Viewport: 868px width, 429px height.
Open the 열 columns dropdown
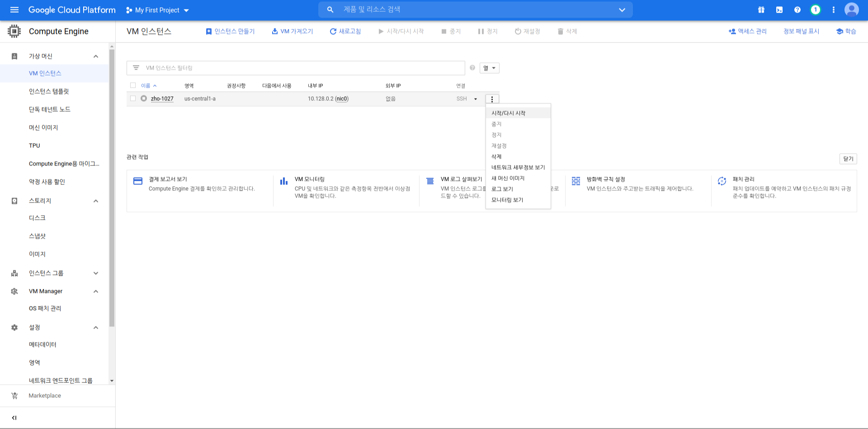(x=490, y=68)
